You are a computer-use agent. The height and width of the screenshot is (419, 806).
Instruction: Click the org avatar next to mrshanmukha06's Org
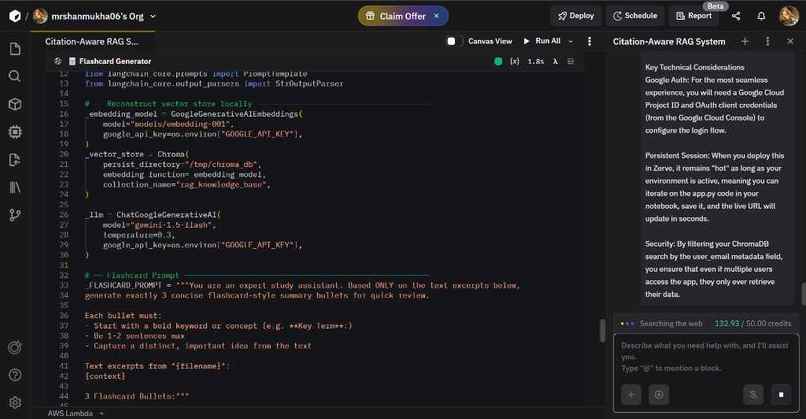(x=40, y=16)
